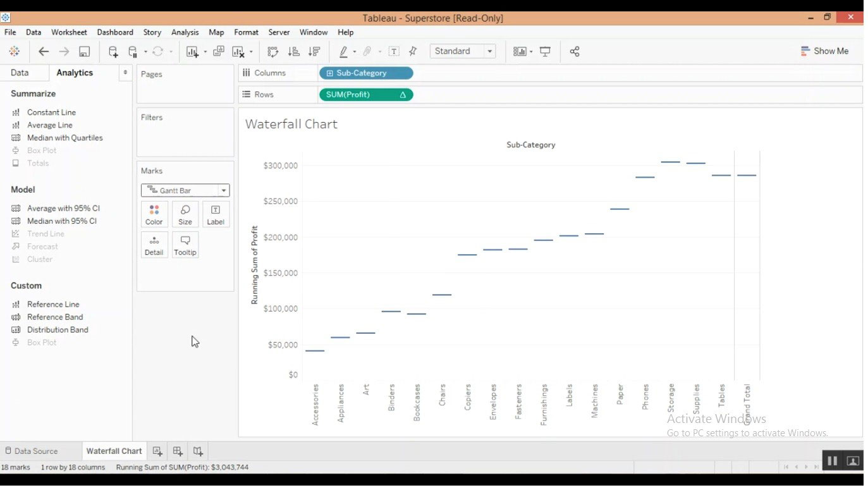Viewport: 868px width, 490px height.
Task: Click the Waterfall Chart sheet title
Action: coord(291,124)
